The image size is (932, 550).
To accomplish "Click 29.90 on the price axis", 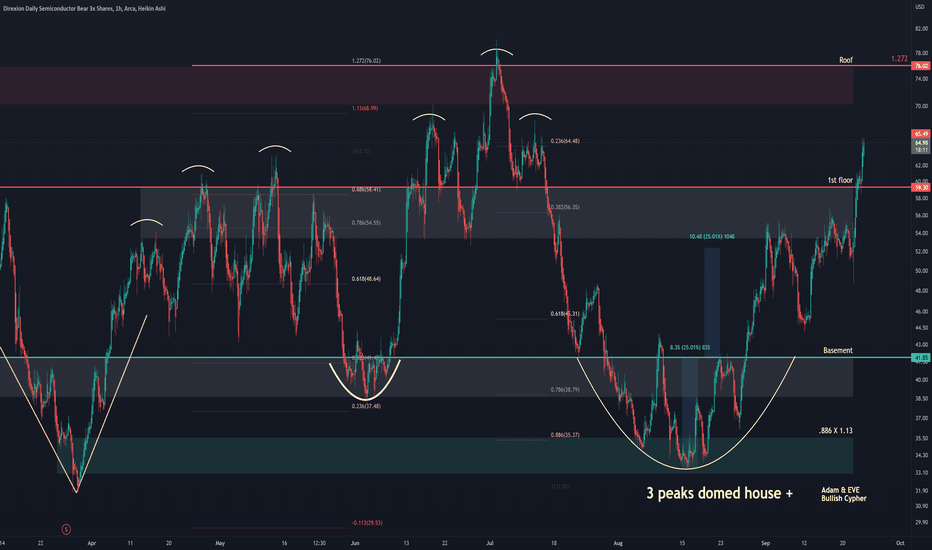I will point(921,522).
